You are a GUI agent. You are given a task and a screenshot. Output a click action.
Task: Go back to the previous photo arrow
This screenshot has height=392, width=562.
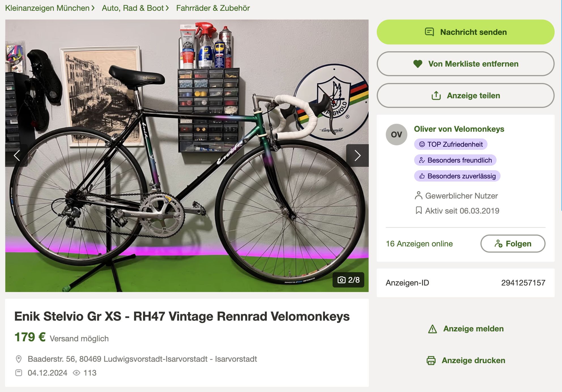tap(16, 155)
